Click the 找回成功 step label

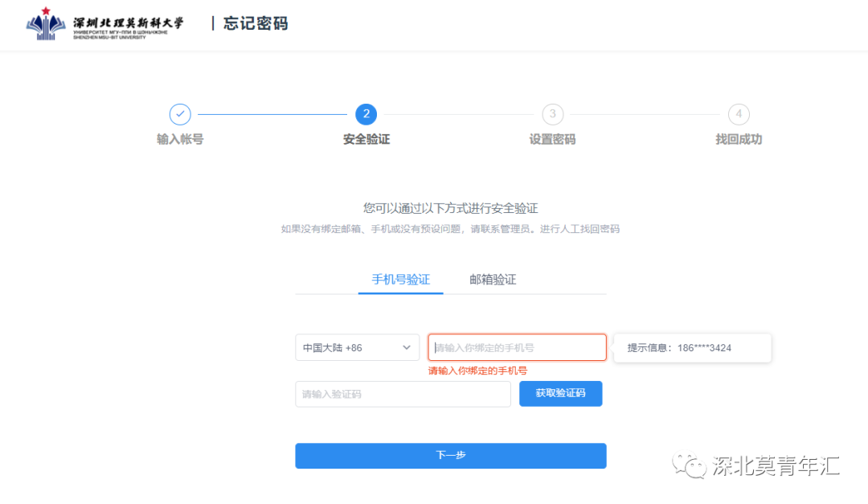(739, 139)
